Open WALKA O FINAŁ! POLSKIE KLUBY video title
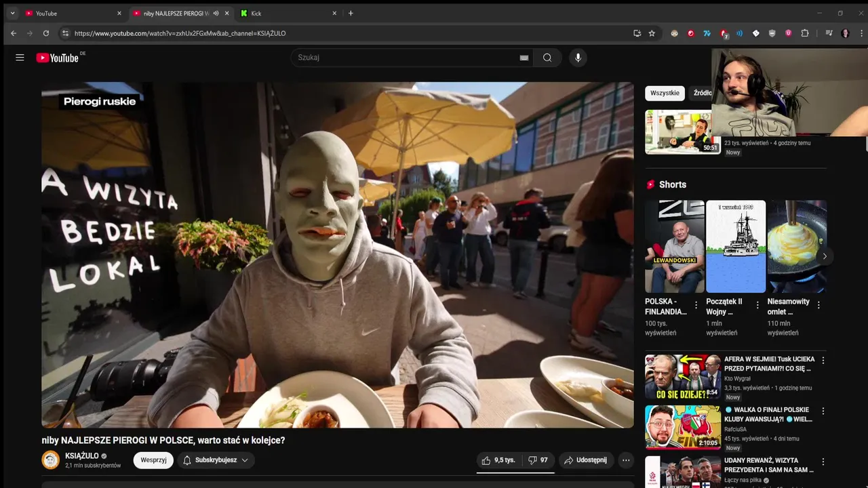This screenshot has width=868, height=488. click(768, 415)
